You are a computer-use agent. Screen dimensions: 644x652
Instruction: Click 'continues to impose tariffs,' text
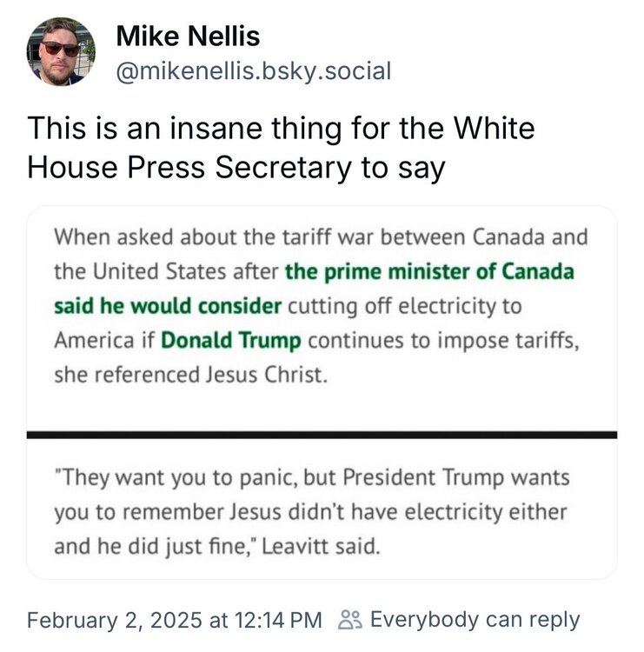click(449, 339)
